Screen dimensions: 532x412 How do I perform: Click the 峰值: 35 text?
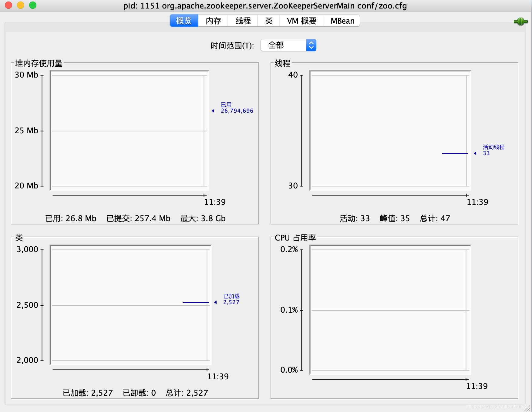click(x=395, y=218)
